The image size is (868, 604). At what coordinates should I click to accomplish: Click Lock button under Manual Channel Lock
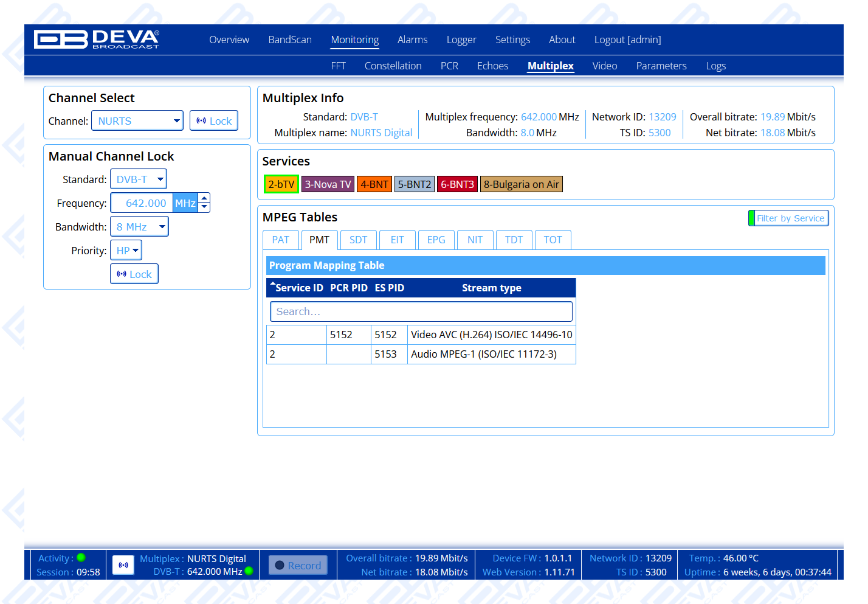click(134, 274)
